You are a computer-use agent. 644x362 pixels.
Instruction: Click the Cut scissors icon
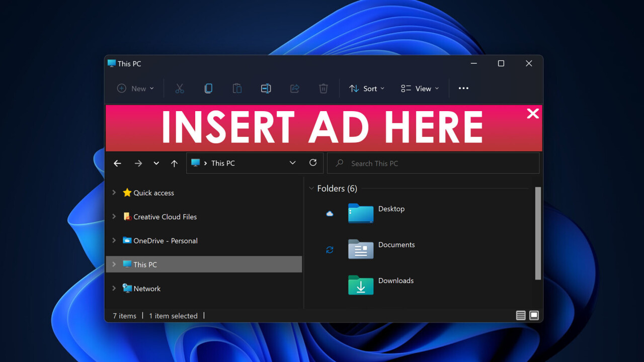pyautogui.click(x=180, y=88)
